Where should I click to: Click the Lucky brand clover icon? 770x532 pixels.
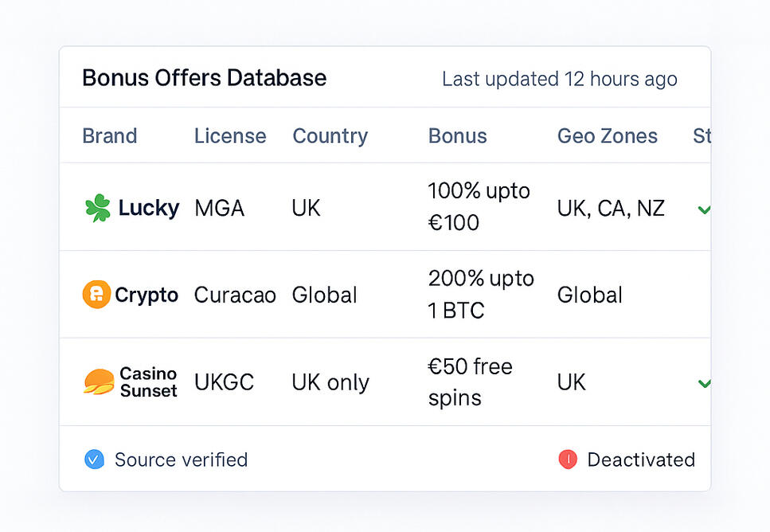[x=99, y=207]
